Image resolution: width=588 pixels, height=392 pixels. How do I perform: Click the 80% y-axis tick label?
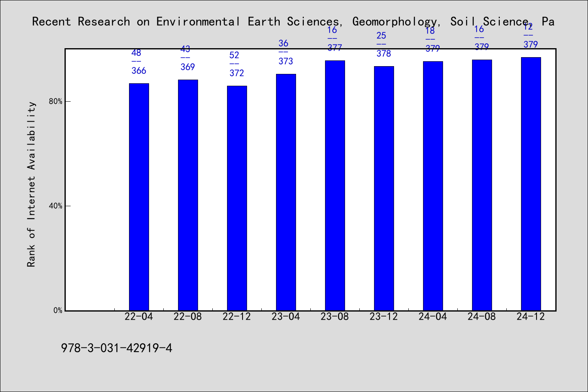pyautogui.click(x=56, y=101)
